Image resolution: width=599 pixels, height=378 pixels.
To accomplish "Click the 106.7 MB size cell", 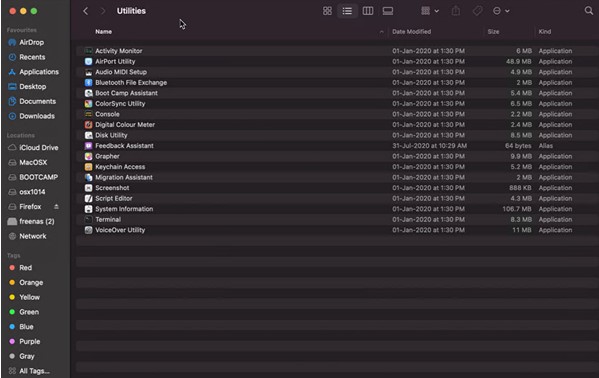I will tap(516, 209).
